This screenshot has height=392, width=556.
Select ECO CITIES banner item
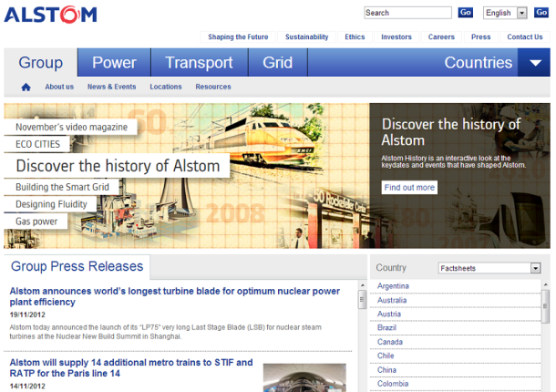click(x=36, y=144)
